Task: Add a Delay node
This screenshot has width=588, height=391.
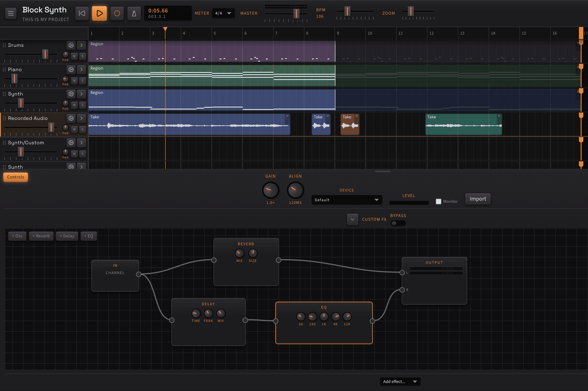Action: [x=67, y=236]
